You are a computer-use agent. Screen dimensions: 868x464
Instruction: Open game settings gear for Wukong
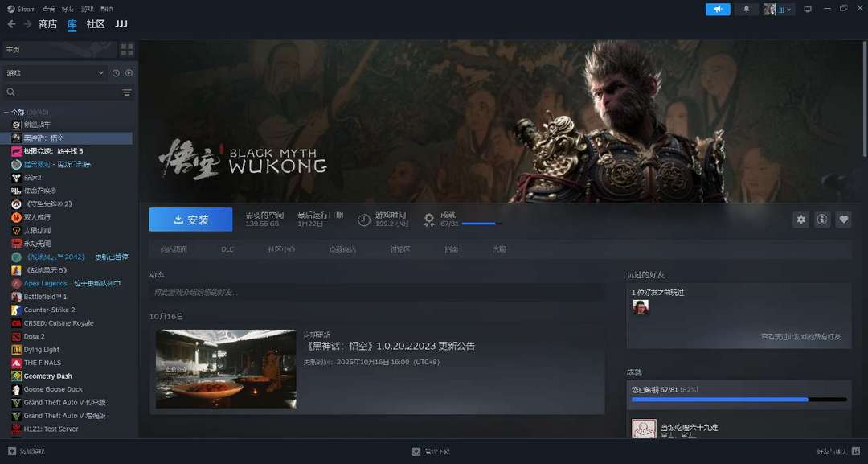(x=801, y=220)
